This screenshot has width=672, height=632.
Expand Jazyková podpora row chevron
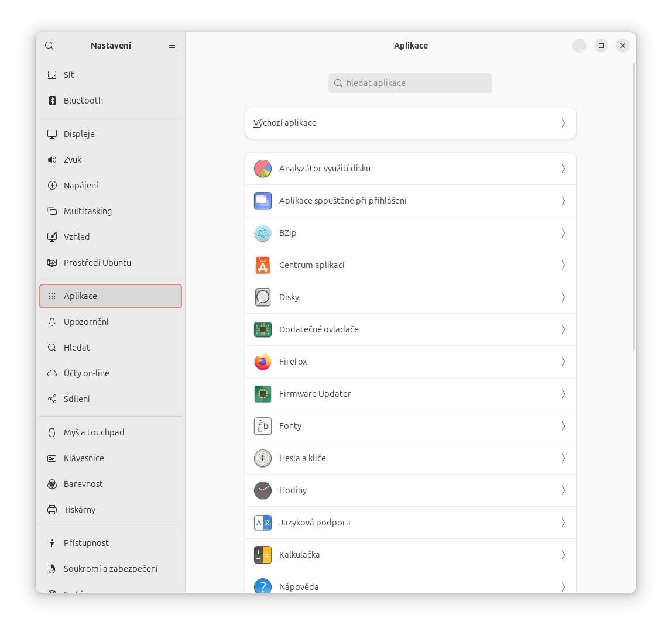563,523
